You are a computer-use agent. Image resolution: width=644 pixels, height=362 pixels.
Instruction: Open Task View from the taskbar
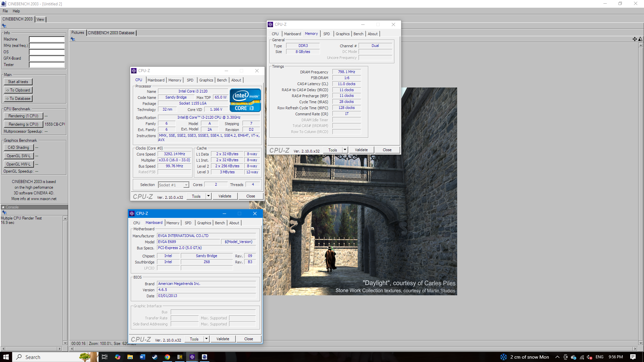(x=105, y=357)
